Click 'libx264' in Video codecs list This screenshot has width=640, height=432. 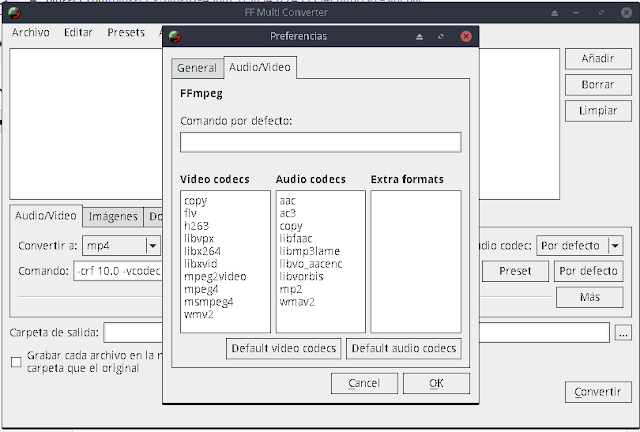pos(202,251)
